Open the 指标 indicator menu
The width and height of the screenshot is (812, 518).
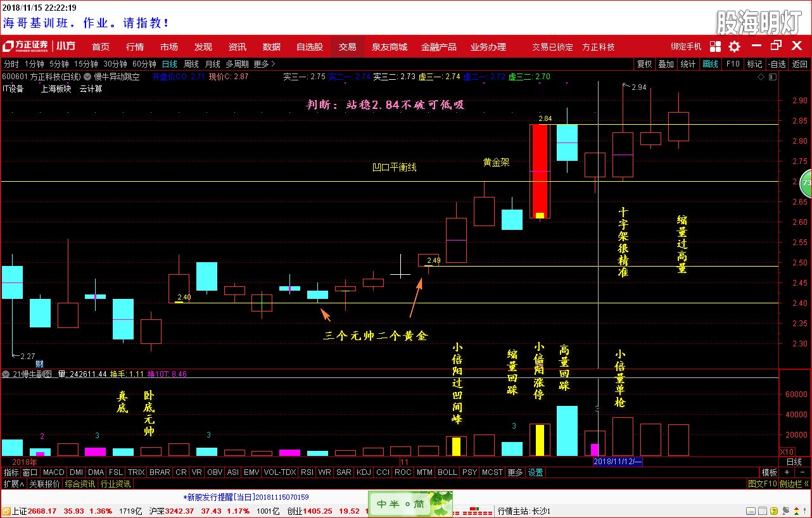tap(11, 472)
